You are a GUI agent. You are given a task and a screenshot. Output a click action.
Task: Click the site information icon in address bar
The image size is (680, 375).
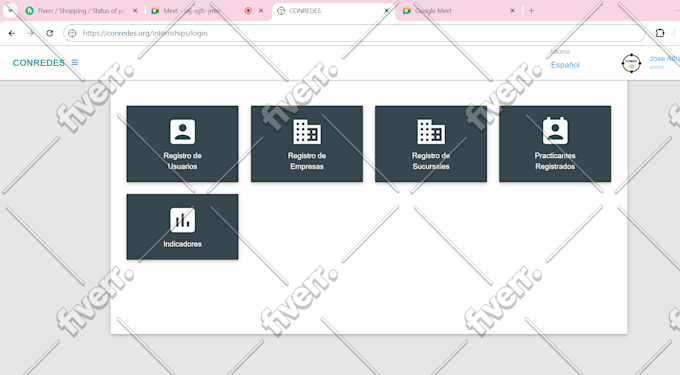[x=72, y=33]
